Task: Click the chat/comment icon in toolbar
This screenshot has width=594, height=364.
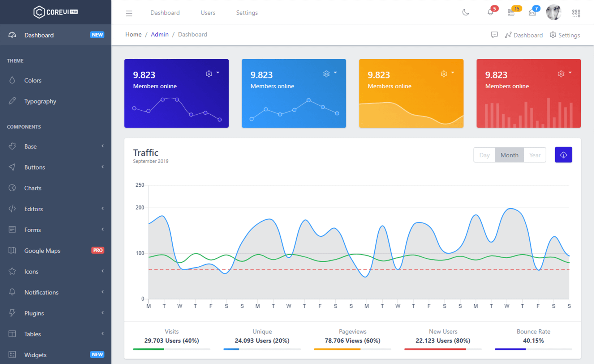Action: click(x=494, y=34)
